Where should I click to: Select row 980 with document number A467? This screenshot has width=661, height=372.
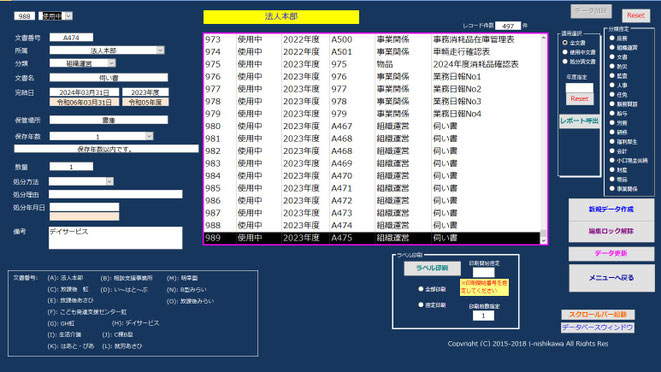coord(372,126)
